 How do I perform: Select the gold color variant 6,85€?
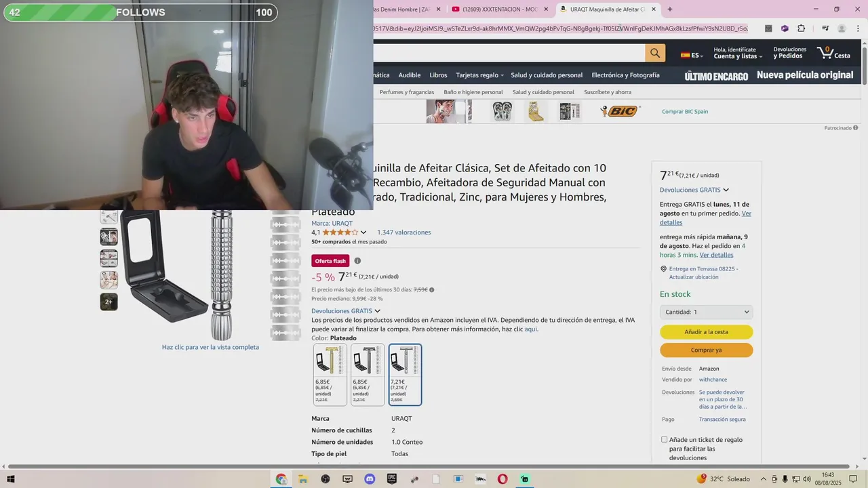click(x=330, y=375)
